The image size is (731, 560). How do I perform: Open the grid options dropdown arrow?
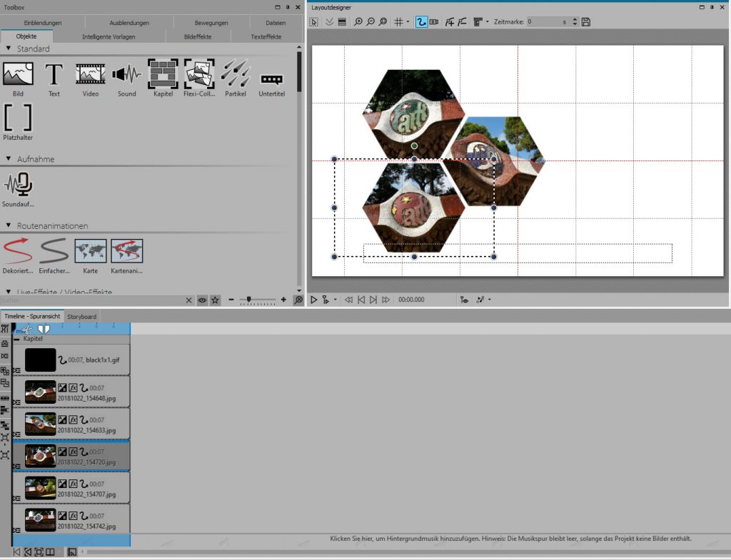tap(408, 22)
